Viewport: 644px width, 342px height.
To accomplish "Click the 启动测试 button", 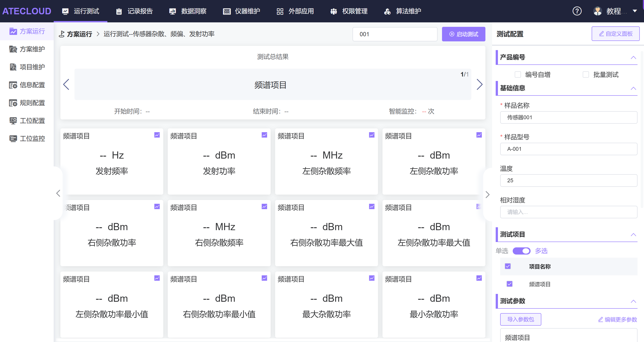I will (463, 34).
